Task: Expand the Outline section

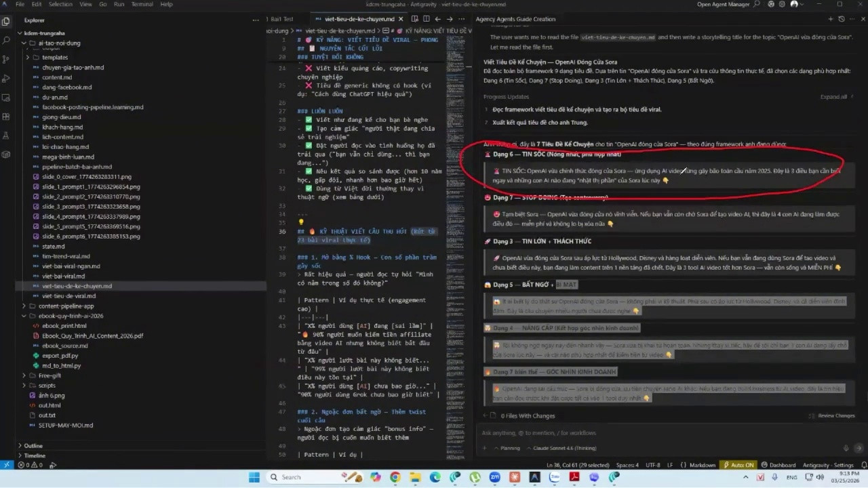Action: [x=33, y=446]
